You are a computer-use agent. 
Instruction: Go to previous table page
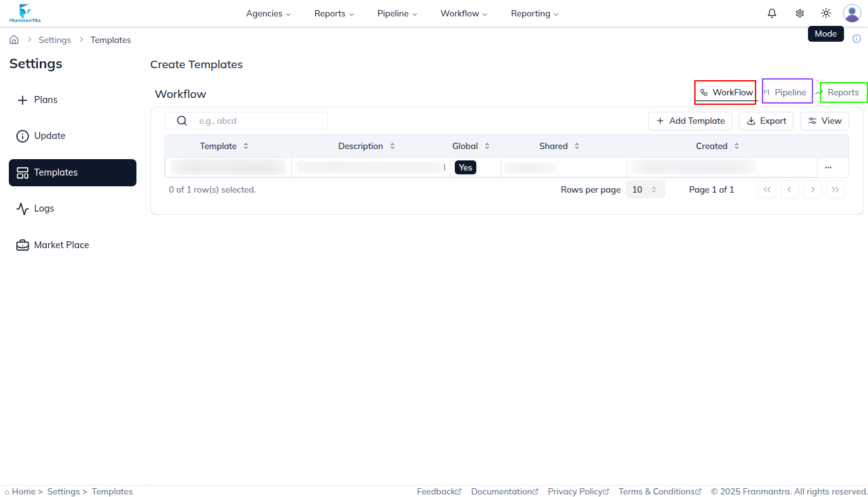[790, 189]
